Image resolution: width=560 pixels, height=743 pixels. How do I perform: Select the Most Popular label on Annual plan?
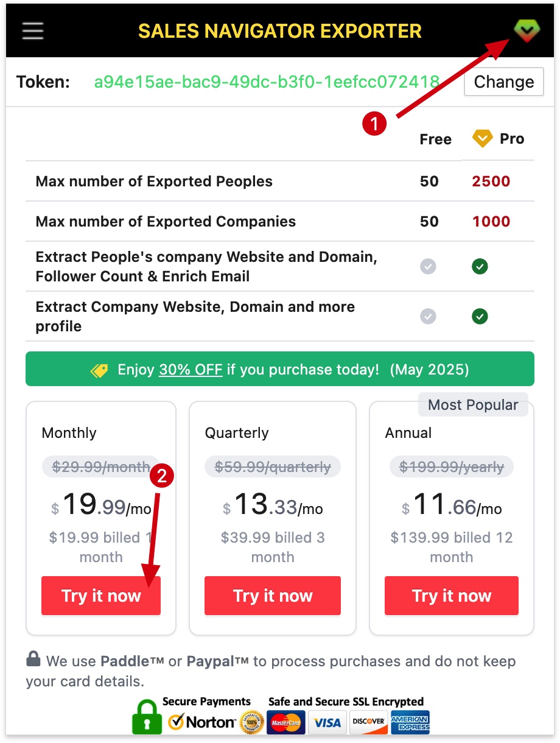coord(473,404)
